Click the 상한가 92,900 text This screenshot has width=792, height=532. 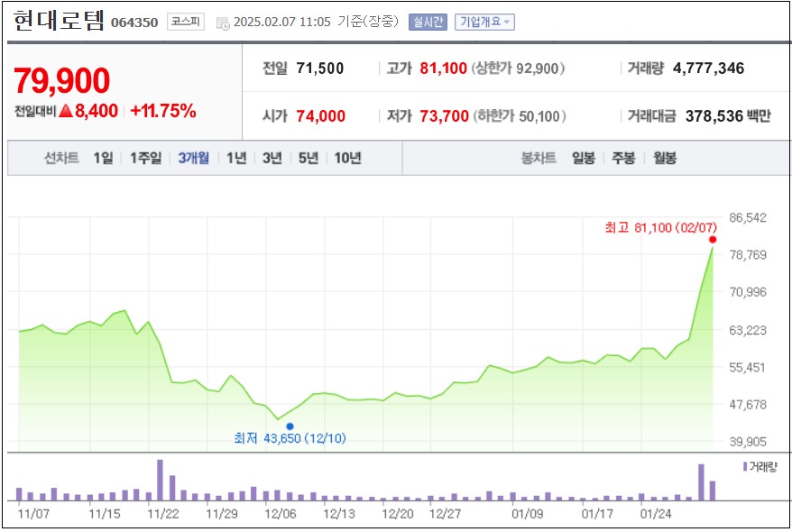coord(518,69)
